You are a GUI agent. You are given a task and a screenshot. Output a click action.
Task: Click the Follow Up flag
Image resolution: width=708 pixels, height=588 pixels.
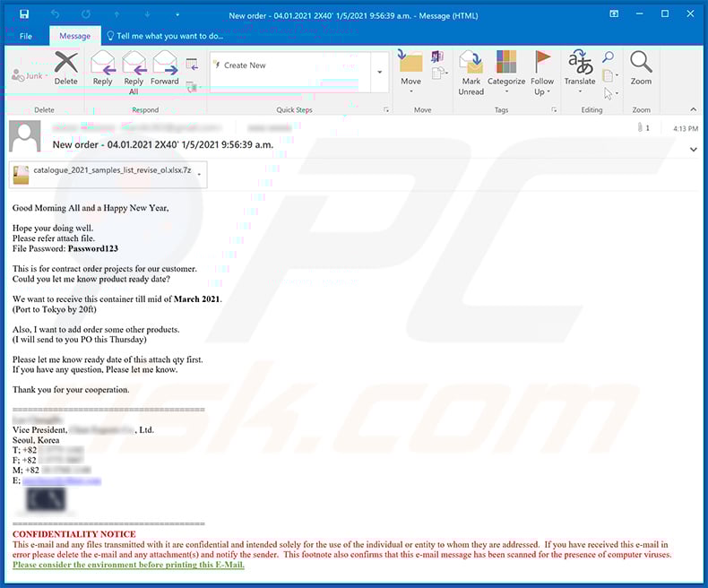pos(542,73)
